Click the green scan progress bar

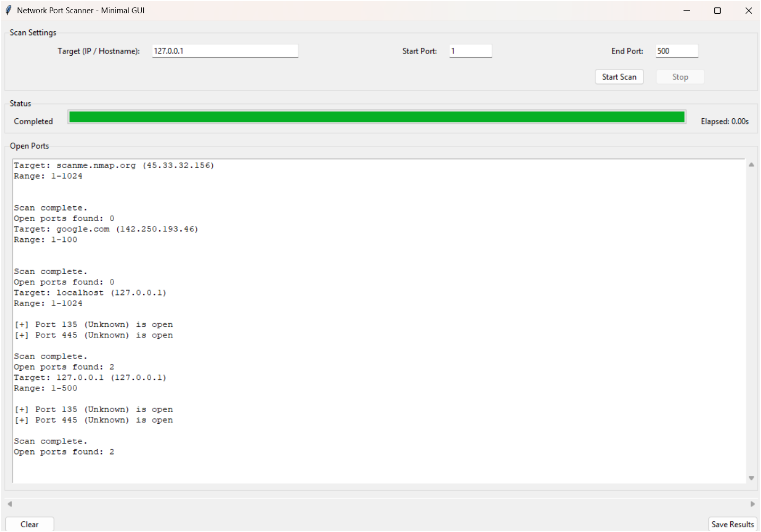point(377,117)
